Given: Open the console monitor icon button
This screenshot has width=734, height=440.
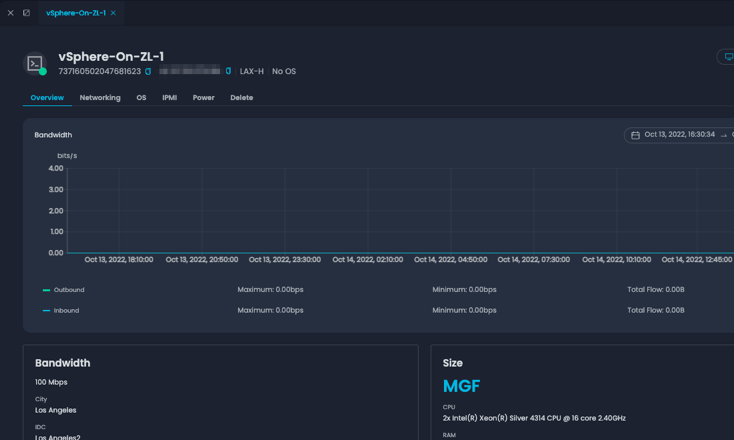Looking at the screenshot, I should (728, 57).
